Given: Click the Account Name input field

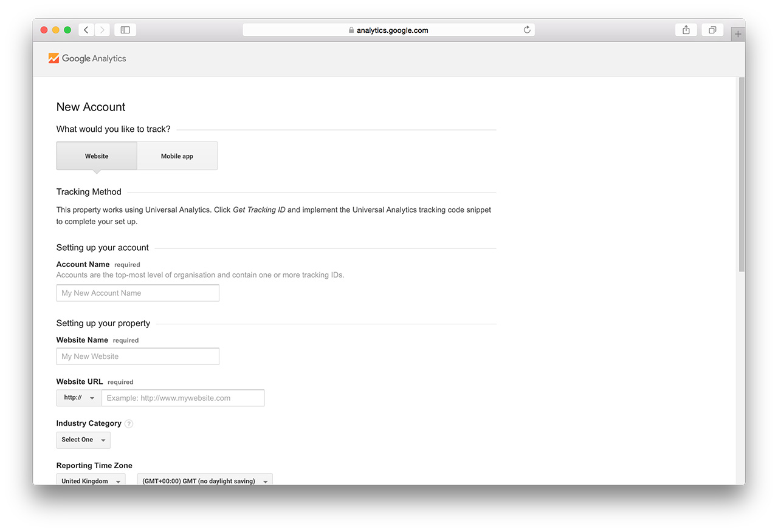Looking at the screenshot, I should coord(138,293).
